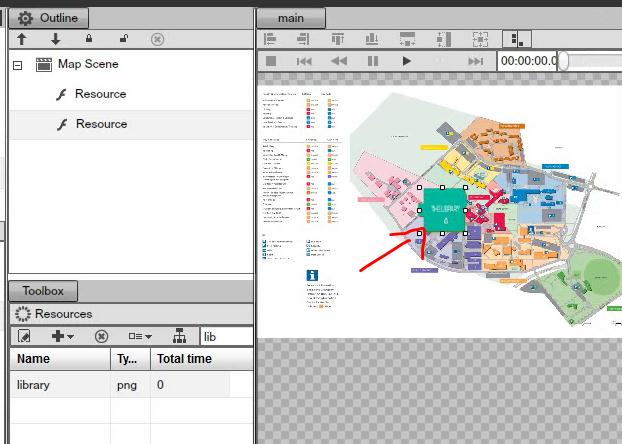Open the main scene tab
The height and width of the screenshot is (444, 622).
pos(291,18)
